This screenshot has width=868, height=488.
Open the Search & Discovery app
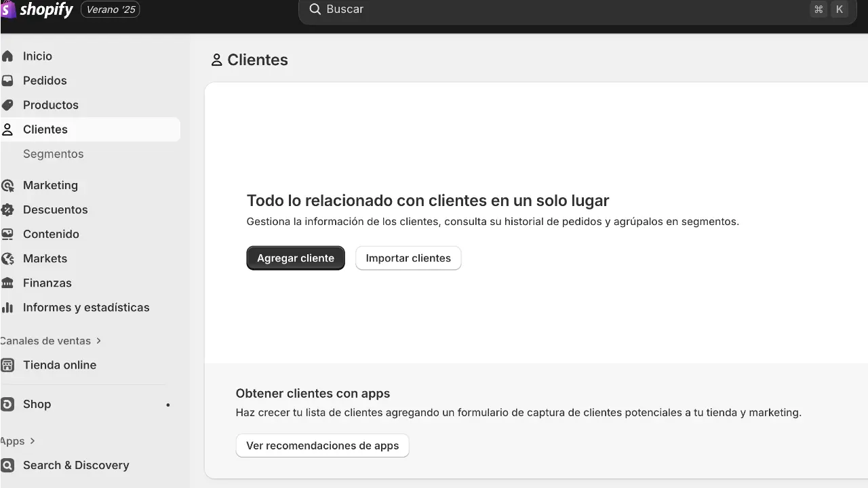[76, 465]
